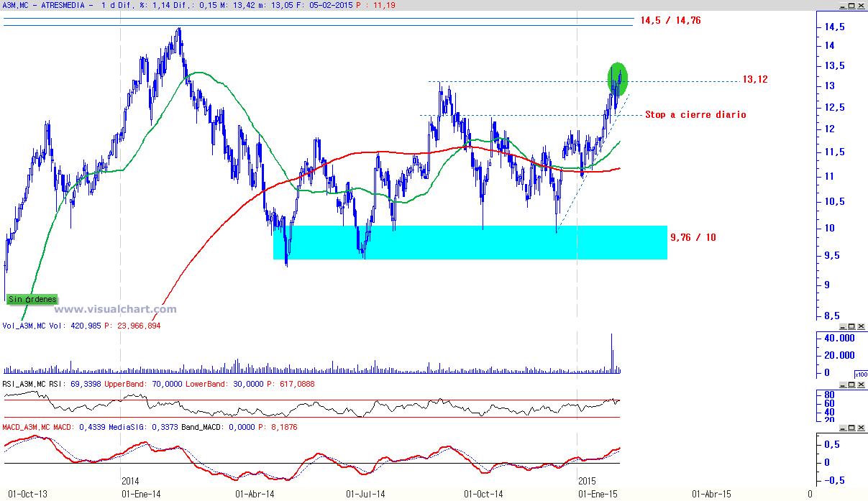Maximize the RSI indicator panel

pyautogui.click(x=851, y=385)
